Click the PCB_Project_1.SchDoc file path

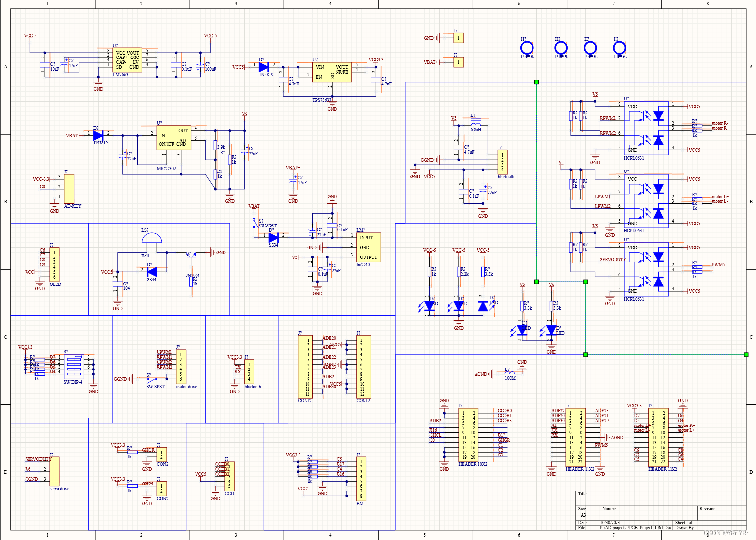(636, 528)
